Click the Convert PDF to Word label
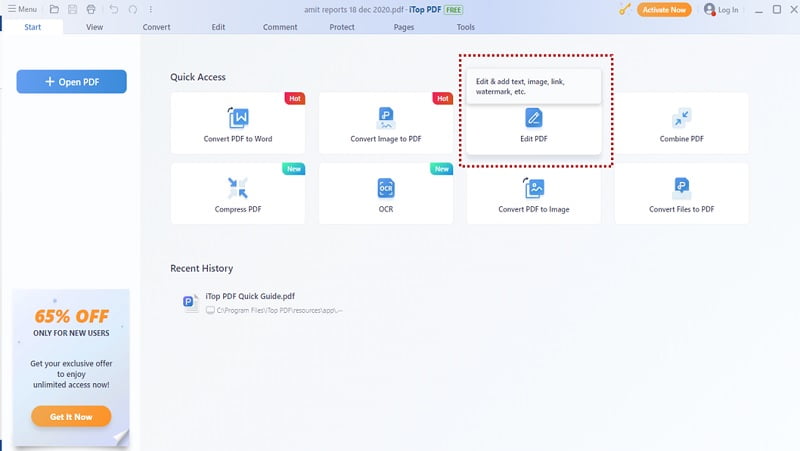Image resolution: width=800 pixels, height=451 pixels. pyautogui.click(x=238, y=139)
